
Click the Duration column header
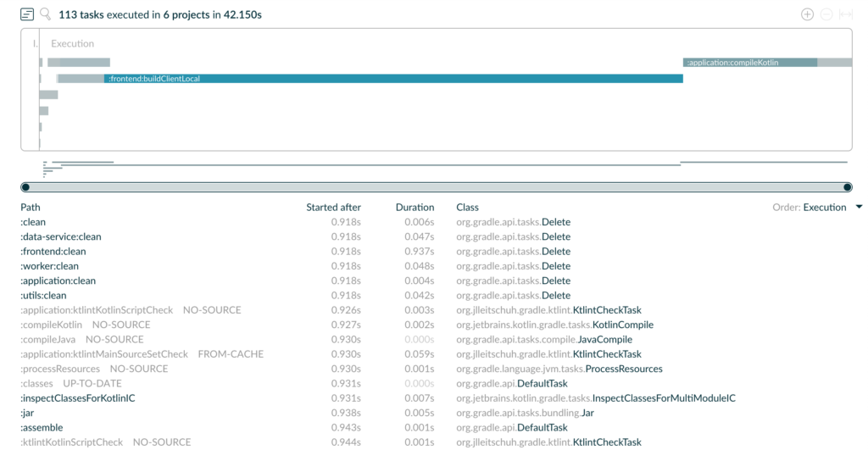(415, 208)
